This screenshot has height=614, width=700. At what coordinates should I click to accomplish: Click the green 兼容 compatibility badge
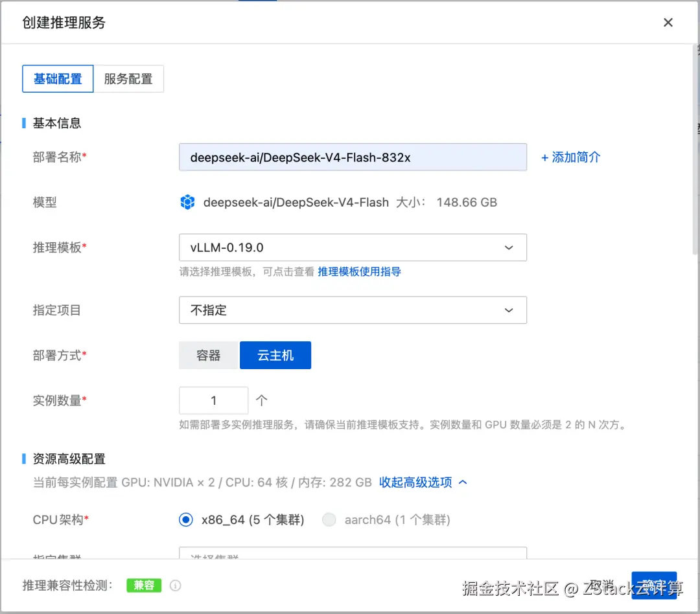tap(144, 585)
